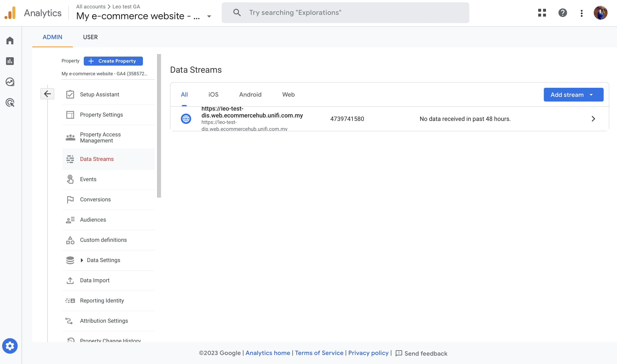This screenshot has width=617, height=364.
Task: Open web stream details chevron
Action: point(593,119)
